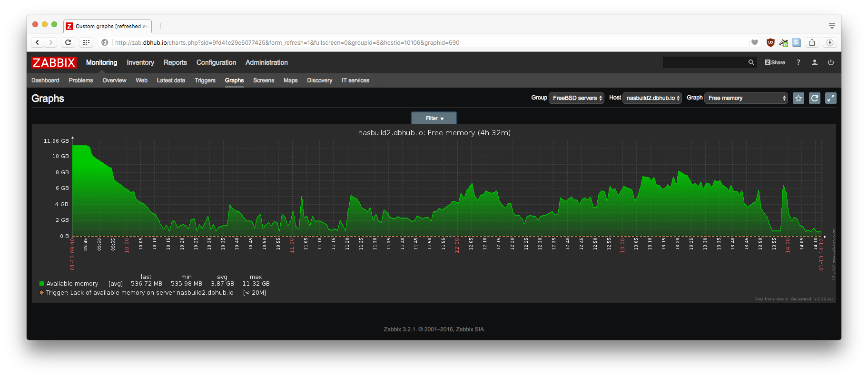Open the Configuration menu
The image size is (868, 378).
(216, 62)
